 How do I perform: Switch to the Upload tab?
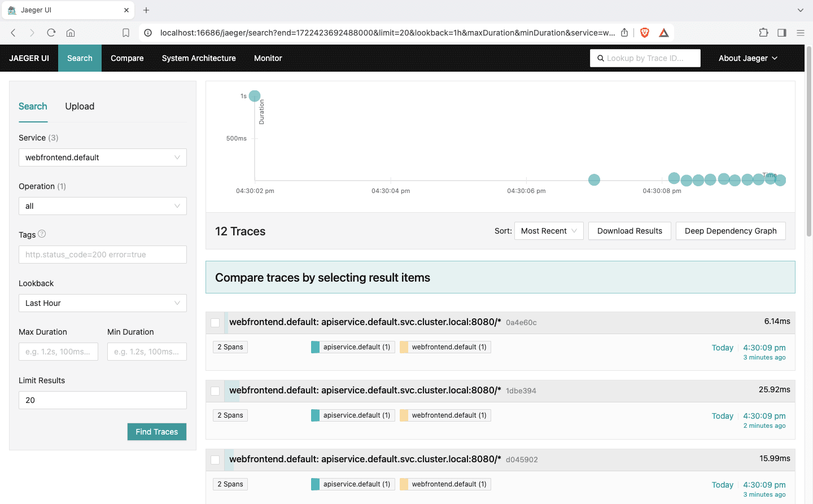click(x=80, y=106)
